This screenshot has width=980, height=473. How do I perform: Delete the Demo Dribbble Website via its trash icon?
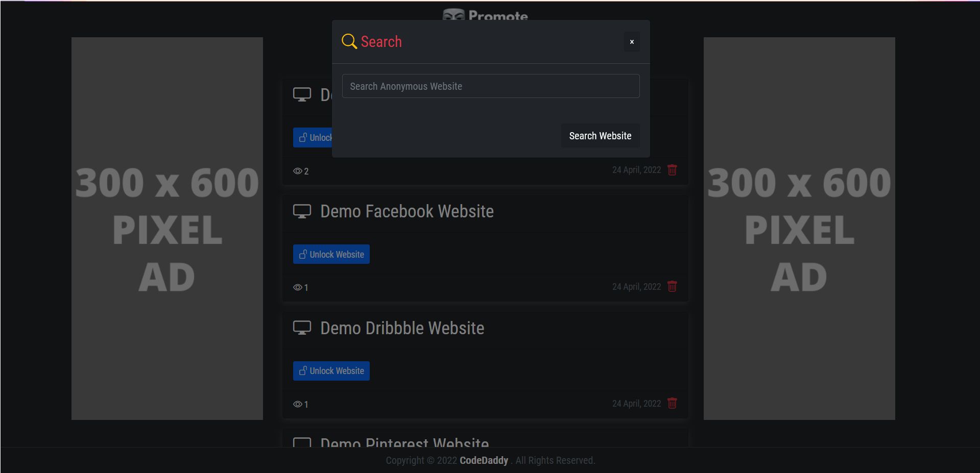[x=672, y=403]
